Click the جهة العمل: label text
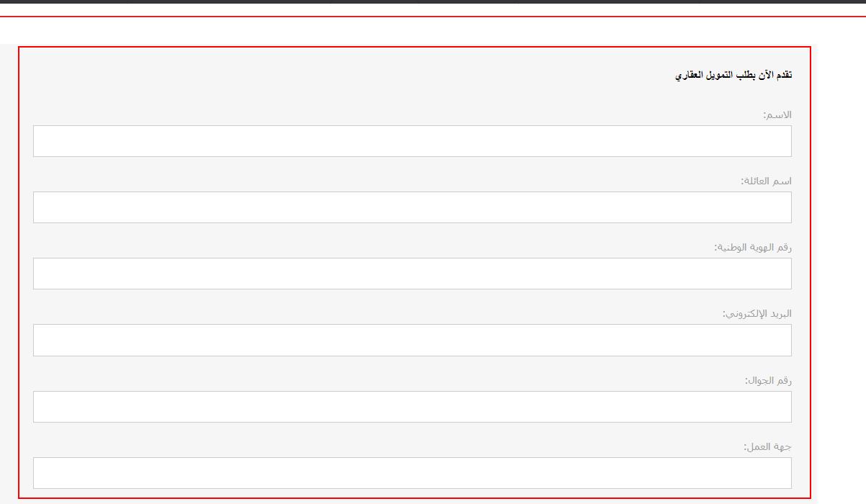Viewport: 866px width, 504px height. coord(767,446)
